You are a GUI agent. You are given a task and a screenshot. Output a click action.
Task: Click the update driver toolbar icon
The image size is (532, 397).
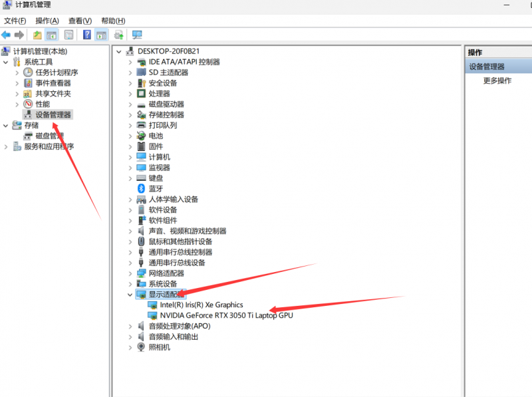[119, 35]
